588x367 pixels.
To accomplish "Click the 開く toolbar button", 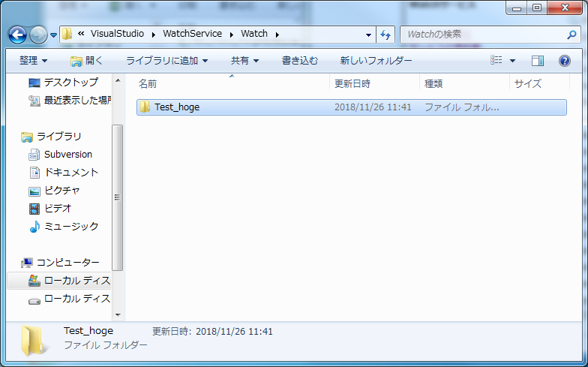I will pos(87,60).
